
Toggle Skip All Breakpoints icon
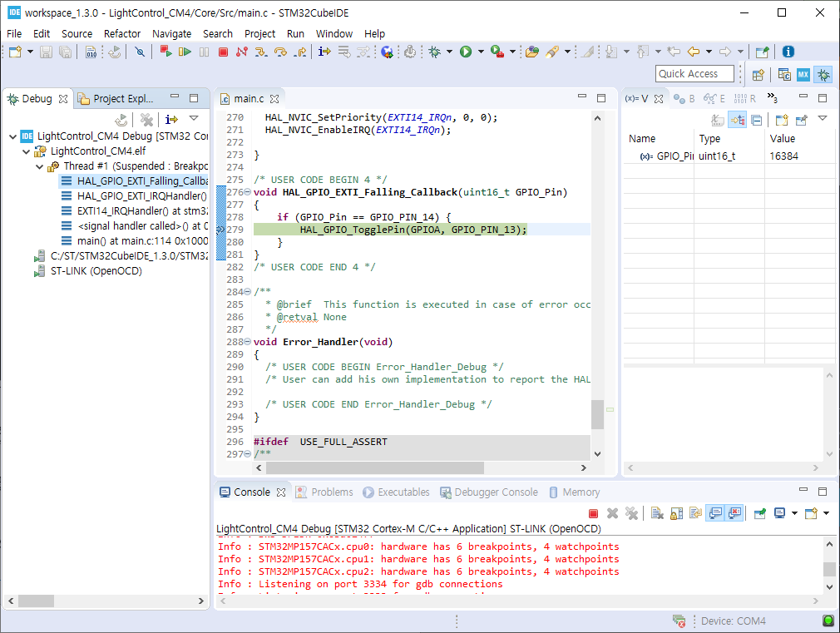pyautogui.click(x=140, y=52)
